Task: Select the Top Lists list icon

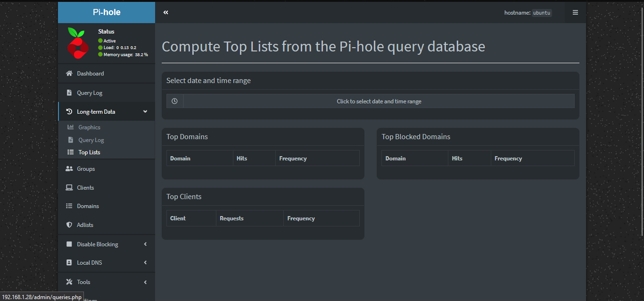Action: (70, 152)
